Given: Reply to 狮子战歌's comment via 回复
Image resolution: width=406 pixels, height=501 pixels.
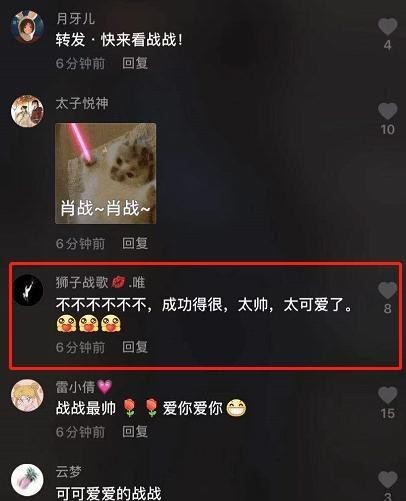Looking at the screenshot, I should tap(135, 347).
